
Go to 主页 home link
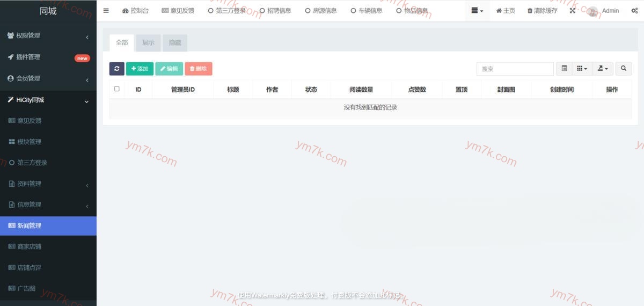pos(506,11)
